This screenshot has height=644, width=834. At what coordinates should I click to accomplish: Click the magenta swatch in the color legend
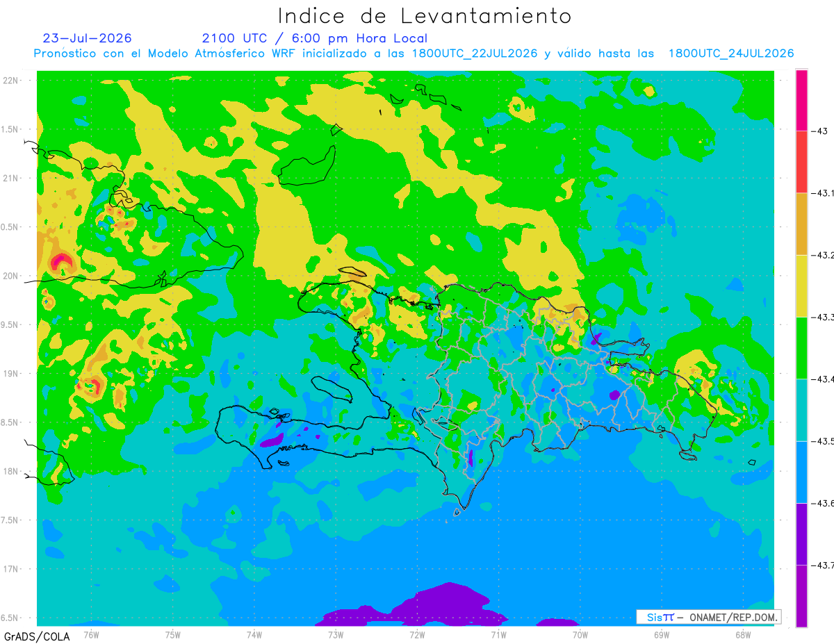(801, 100)
